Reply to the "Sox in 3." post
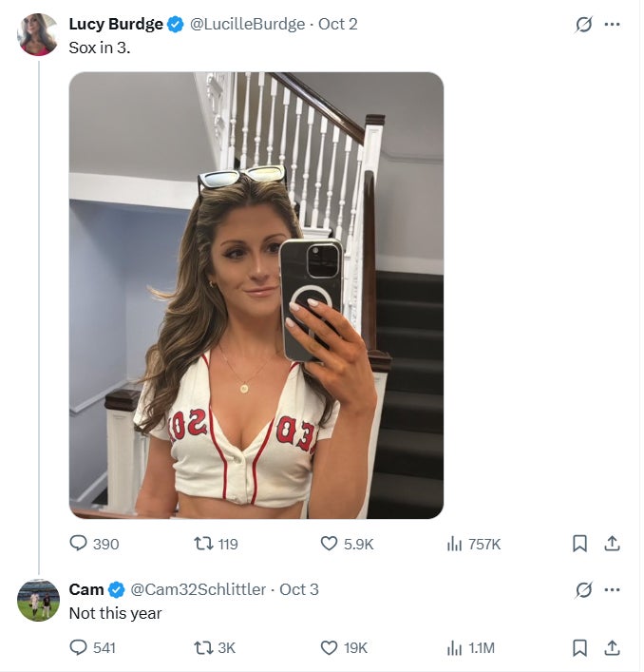644x672 pixels. 79,544
